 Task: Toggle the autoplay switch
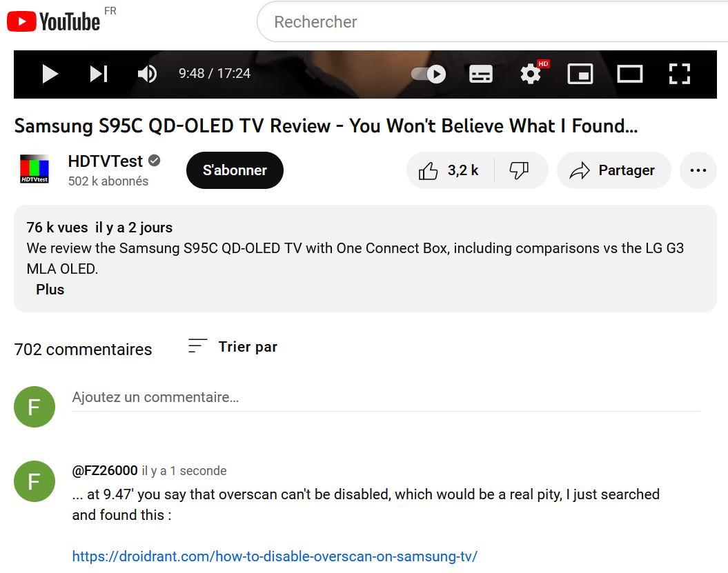click(x=428, y=74)
